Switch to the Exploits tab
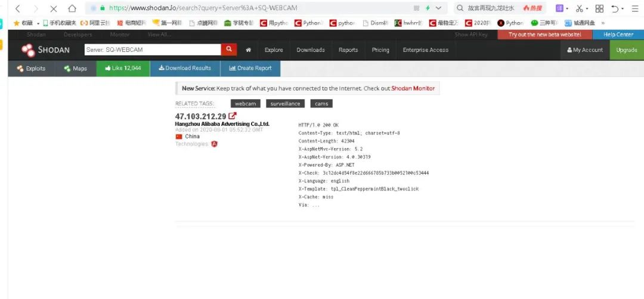The image size is (644, 299). pyautogui.click(x=31, y=68)
